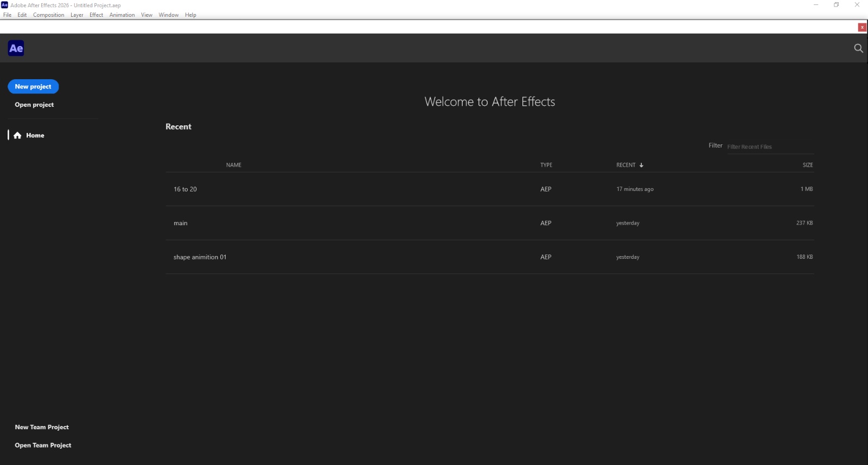Minimize the After Effects window
The width and height of the screenshot is (868, 465).
click(x=816, y=5)
